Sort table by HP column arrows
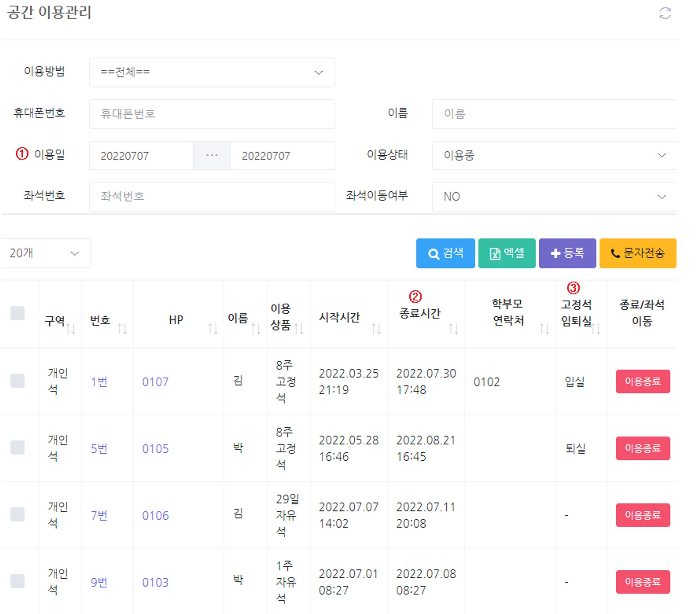This screenshot has width=700, height=614. point(213,329)
